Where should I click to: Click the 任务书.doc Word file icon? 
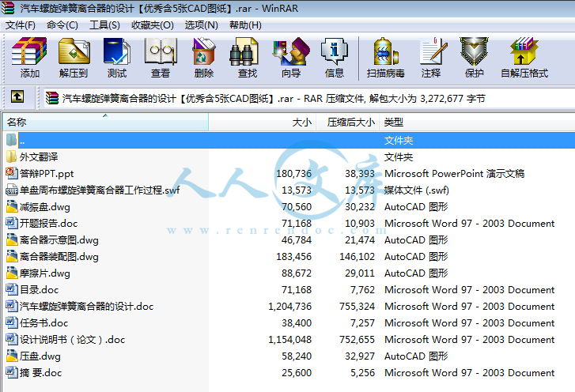[11, 322]
